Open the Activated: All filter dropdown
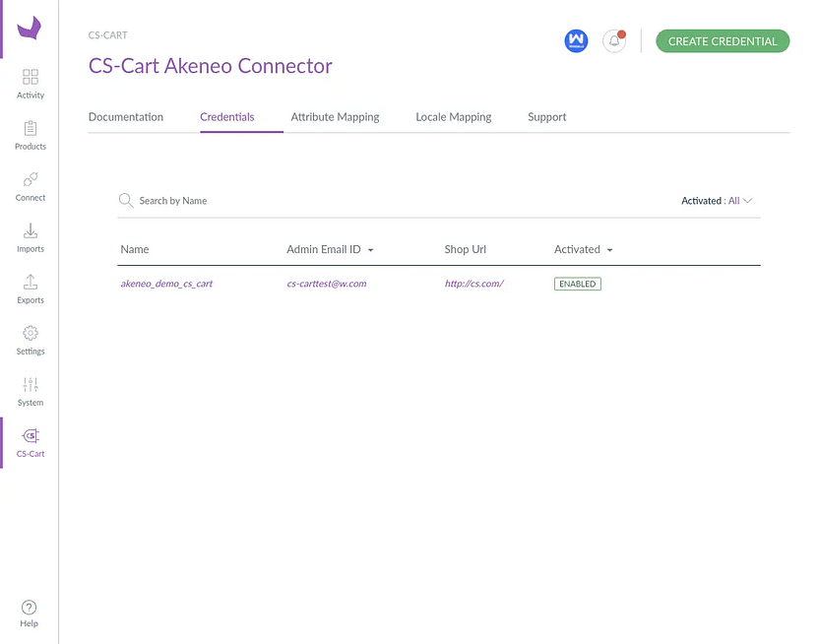The height and width of the screenshot is (644, 819). pyautogui.click(x=717, y=200)
